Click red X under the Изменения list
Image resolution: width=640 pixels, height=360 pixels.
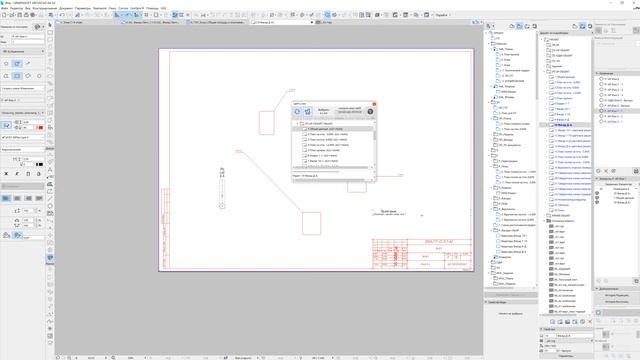(x=606, y=171)
